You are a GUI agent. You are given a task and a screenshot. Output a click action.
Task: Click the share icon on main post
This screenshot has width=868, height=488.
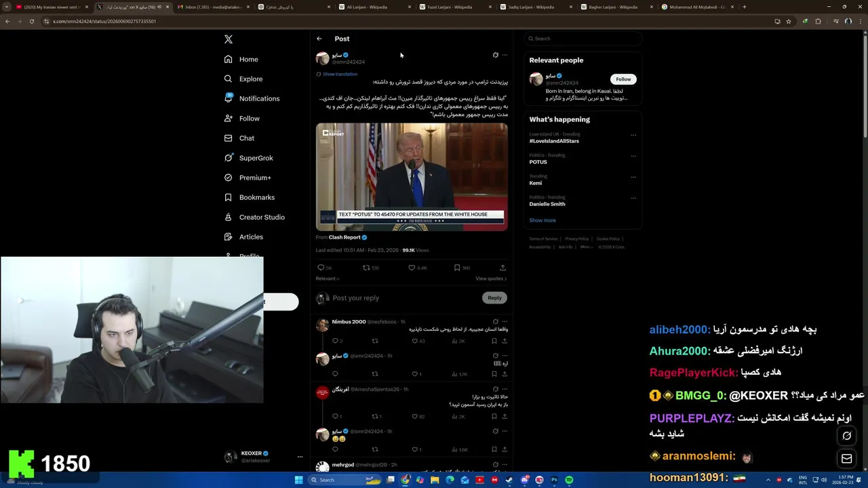tap(502, 268)
